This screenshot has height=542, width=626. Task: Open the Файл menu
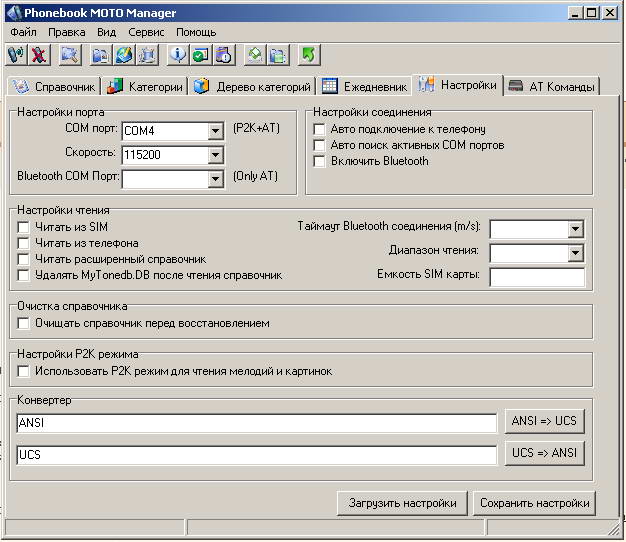pyautogui.click(x=24, y=32)
